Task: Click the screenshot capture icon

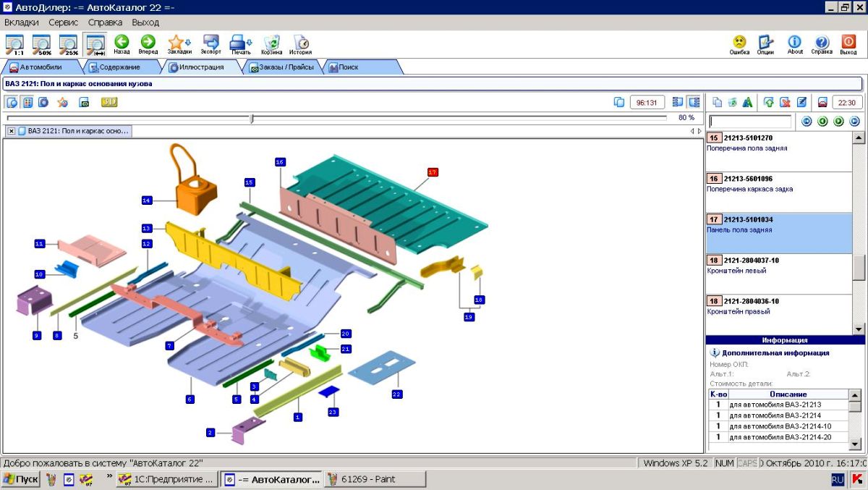Action: point(84,102)
